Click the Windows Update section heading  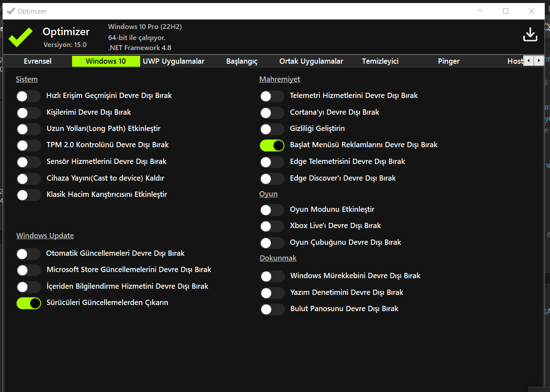pyautogui.click(x=45, y=236)
